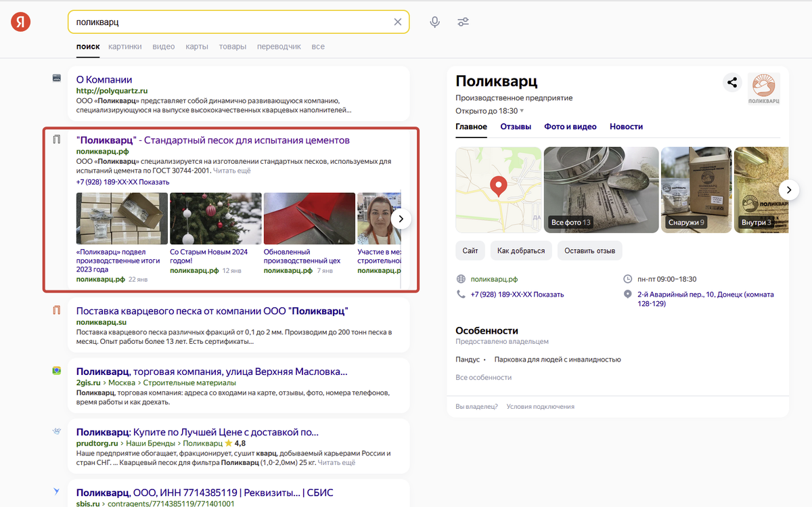Image resolution: width=812 pixels, height=507 pixels.
Task: Clear the search query with X icon
Action: pos(398,22)
